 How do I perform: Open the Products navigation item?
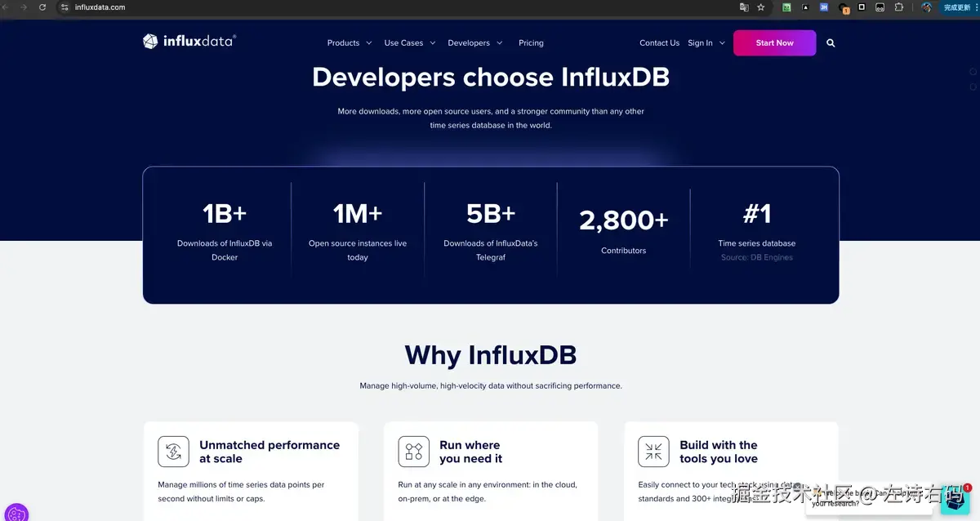click(x=343, y=43)
